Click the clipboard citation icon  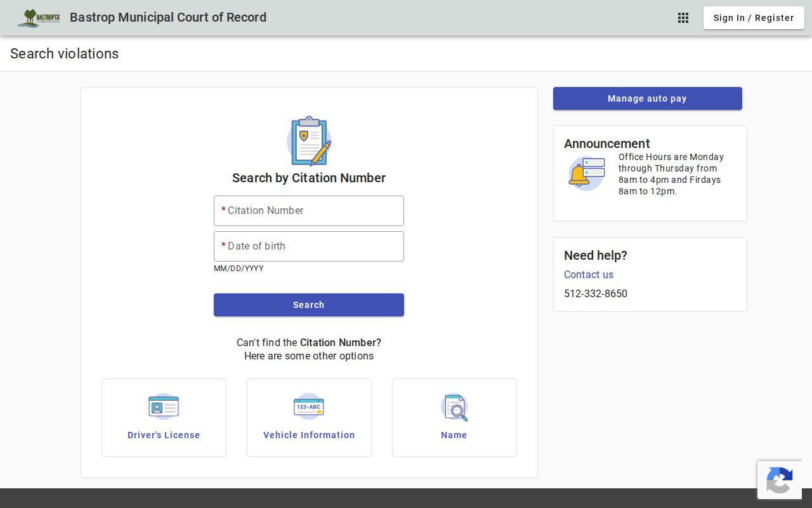[309, 141]
